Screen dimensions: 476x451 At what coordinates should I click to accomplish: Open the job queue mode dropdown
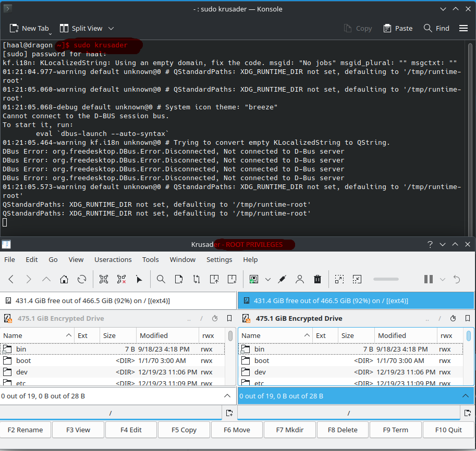443,279
